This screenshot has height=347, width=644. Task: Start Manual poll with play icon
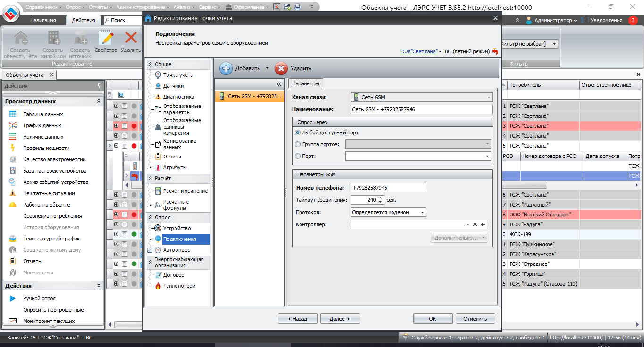[39, 298]
